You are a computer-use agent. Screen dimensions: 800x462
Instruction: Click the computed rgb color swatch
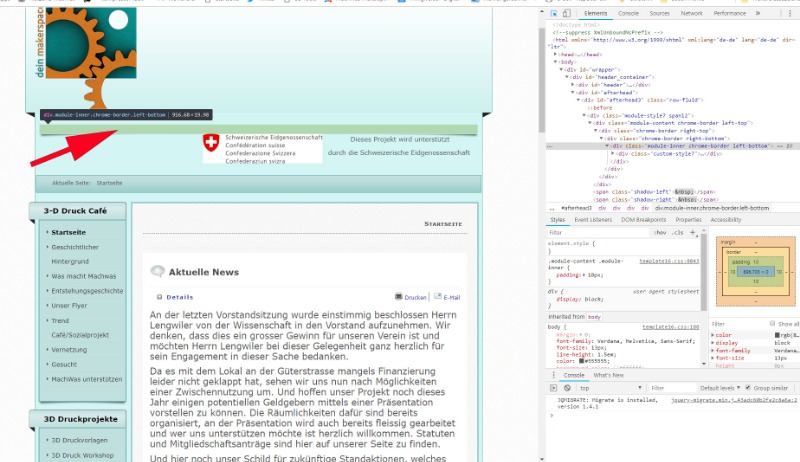(777, 335)
